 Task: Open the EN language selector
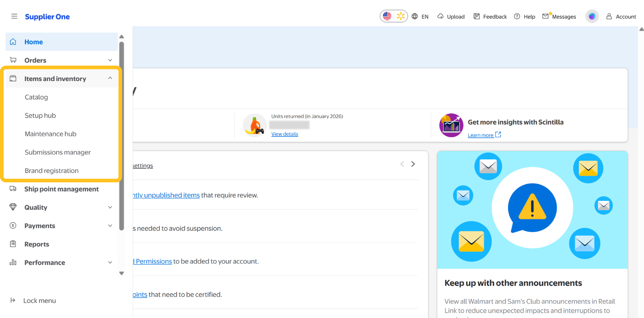click(425, 17)
